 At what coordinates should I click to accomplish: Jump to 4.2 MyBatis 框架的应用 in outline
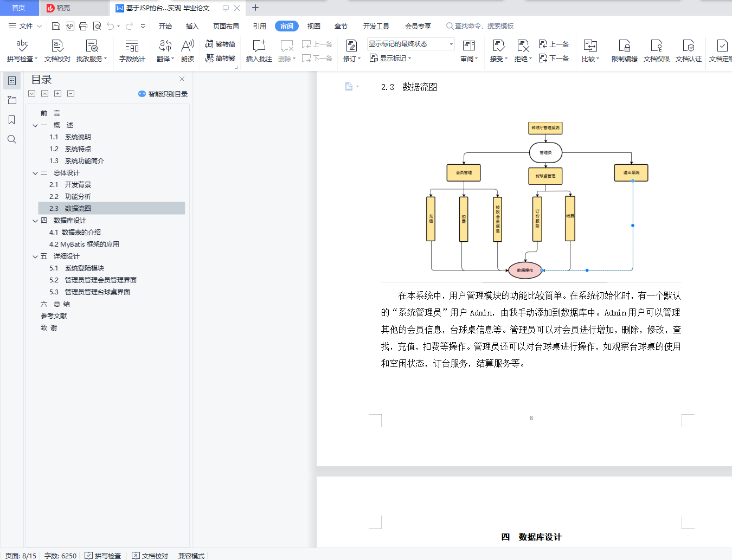click(84, 244)
